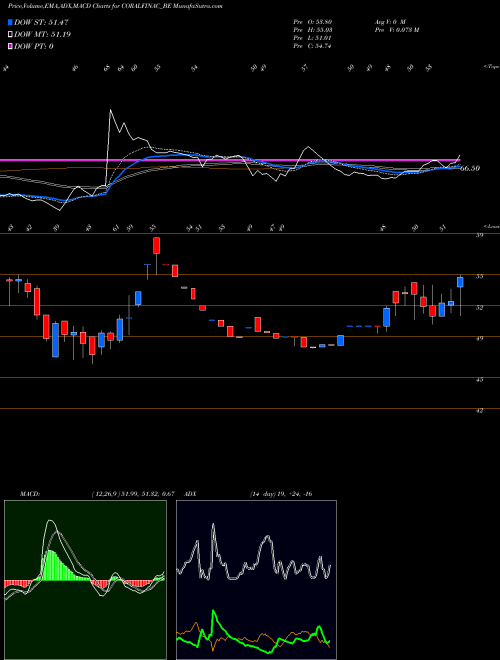Click the white price-line spike peak in the upper chart

(111, 110)
